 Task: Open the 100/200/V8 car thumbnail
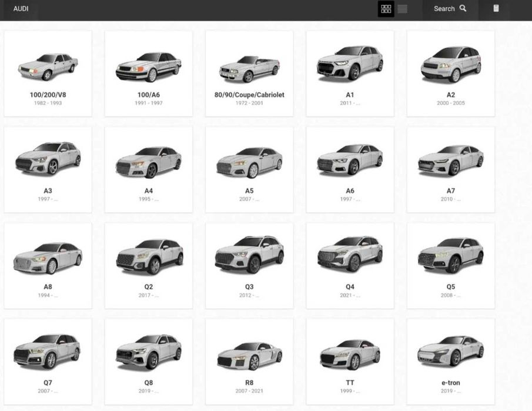[x=48, y=66]
